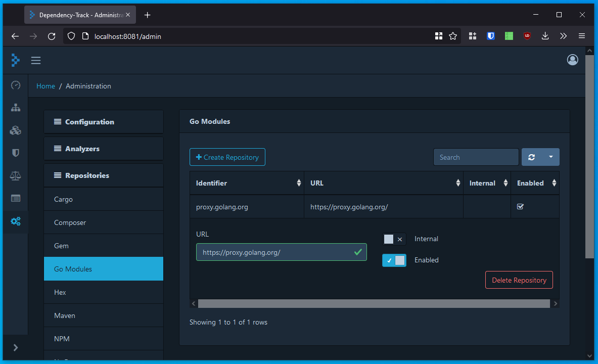Select Go Modules repository type
Viewport: 598px width, 364px height.
point(104,269)
